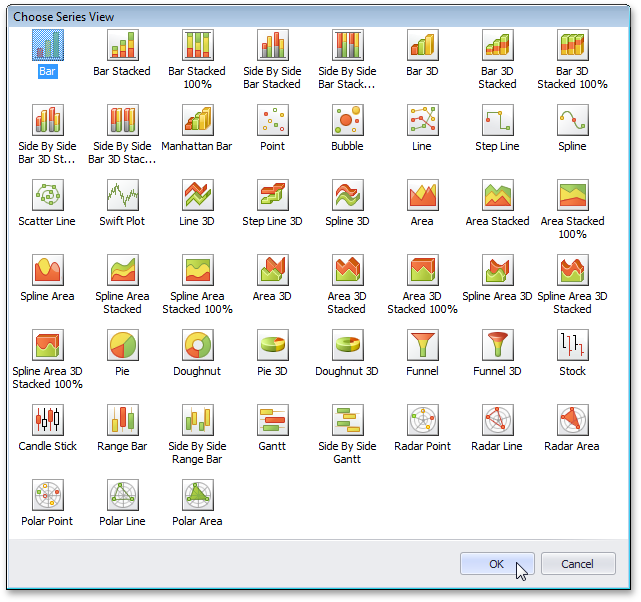This screenshot has height=602, width=641.
Task: Select the Line chart icon
Action: [423, 120]
